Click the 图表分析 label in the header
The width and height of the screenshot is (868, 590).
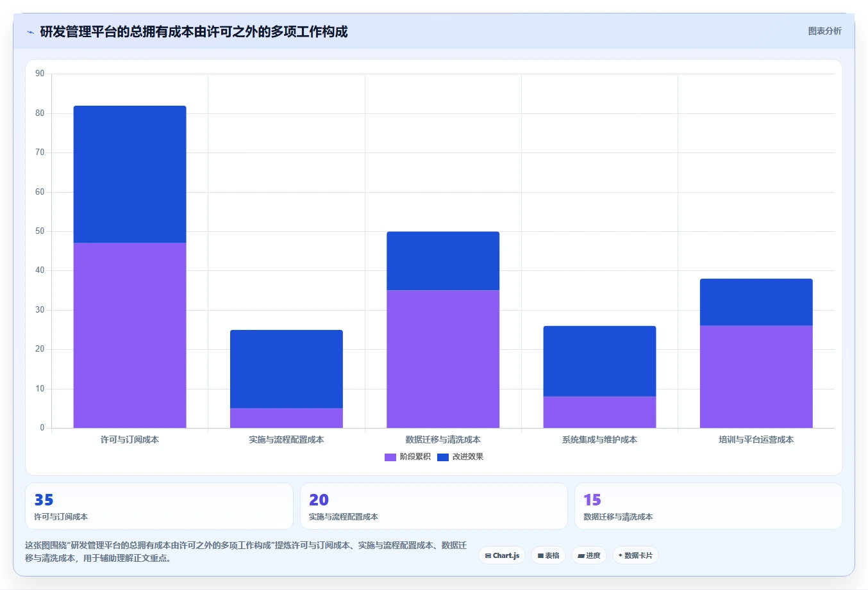click(824, 31)
